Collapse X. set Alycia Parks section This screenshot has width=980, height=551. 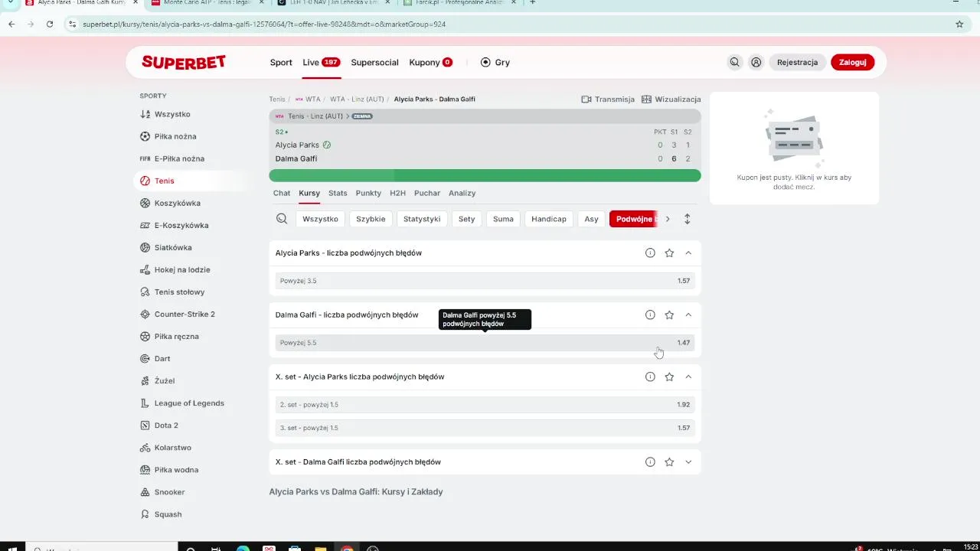point(688,377)
